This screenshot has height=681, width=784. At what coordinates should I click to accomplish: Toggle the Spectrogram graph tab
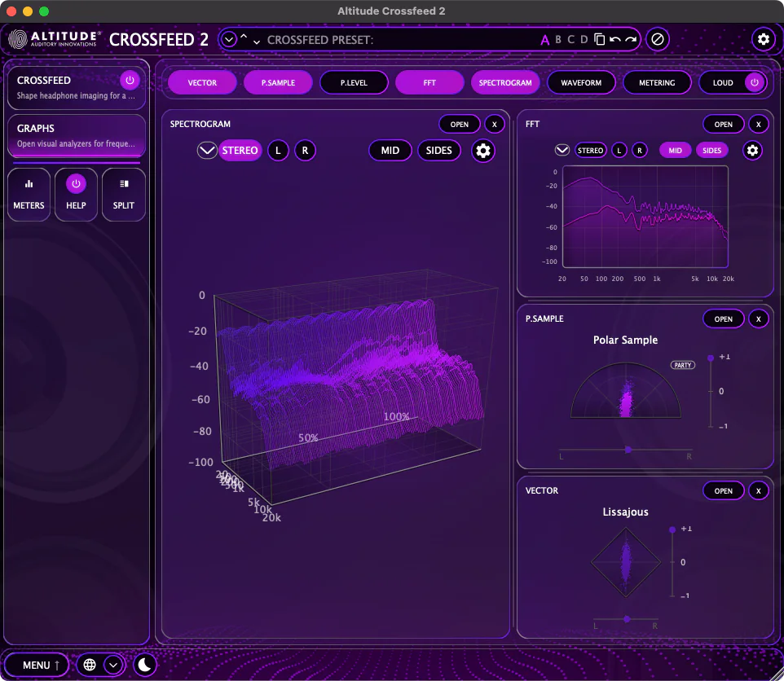click(x=505, y=82)
